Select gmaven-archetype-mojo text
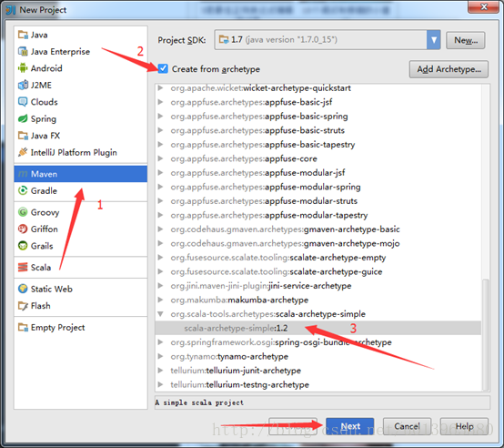 coord(352,243)
